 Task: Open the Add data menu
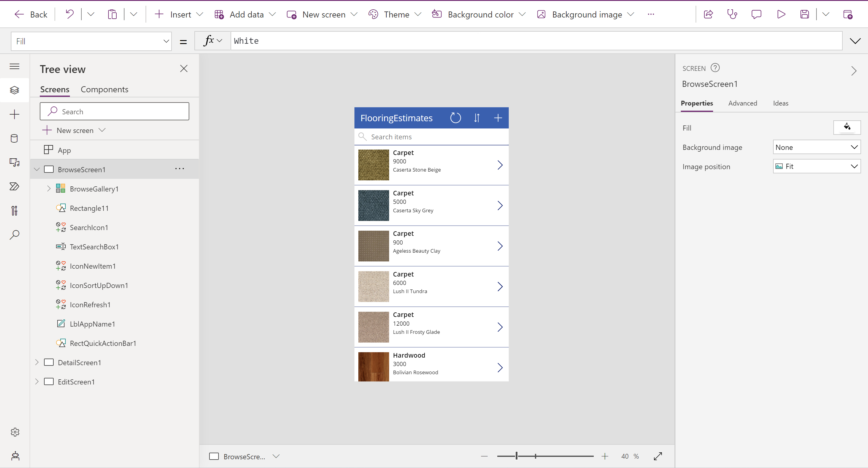(x=245, y=14)
